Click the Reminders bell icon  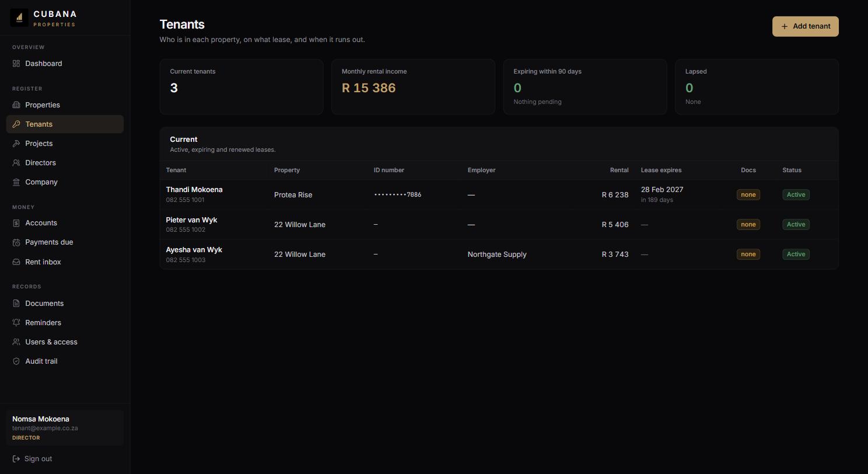click(x=16, y=323)
